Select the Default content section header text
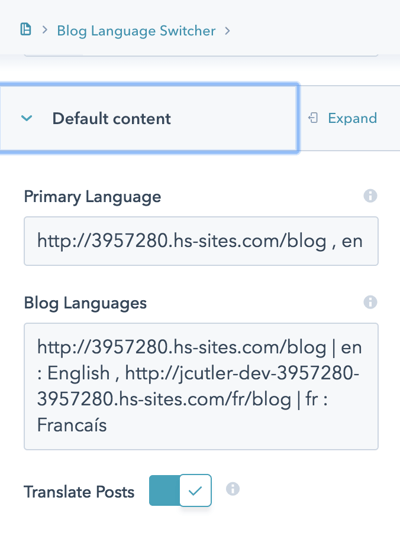 [111, 119]
